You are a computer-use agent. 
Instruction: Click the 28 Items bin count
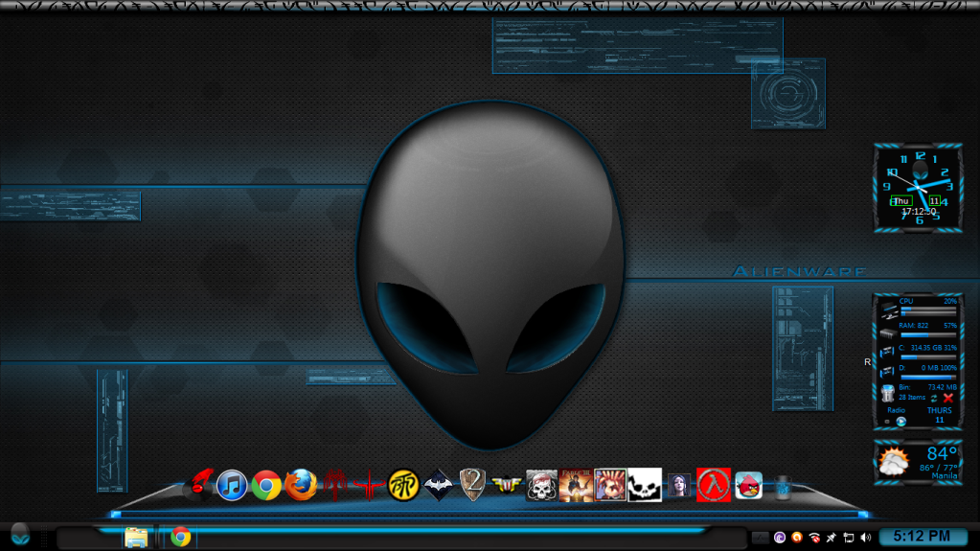pyautogui.click(x=912, y=398)
